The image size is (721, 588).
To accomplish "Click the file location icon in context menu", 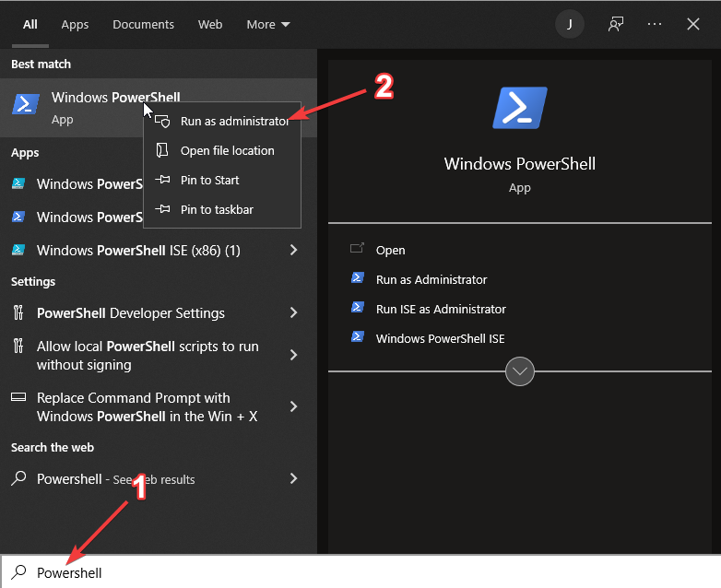I will tap(162, 150).
